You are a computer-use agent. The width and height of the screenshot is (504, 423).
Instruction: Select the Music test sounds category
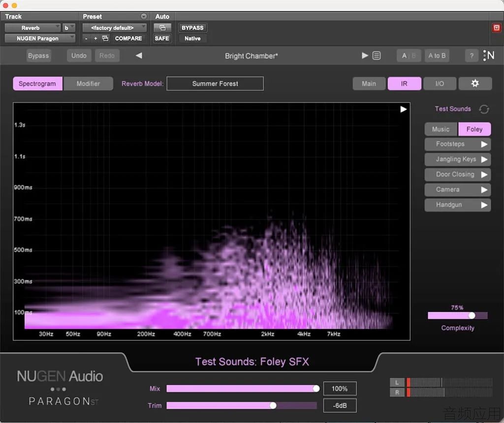[x=441, y=129]
